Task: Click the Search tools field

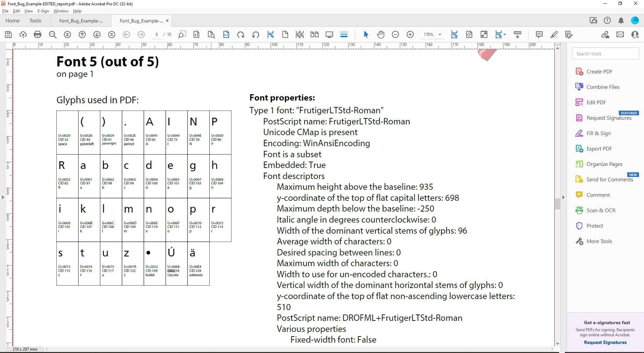Action: tap(605, 54)
